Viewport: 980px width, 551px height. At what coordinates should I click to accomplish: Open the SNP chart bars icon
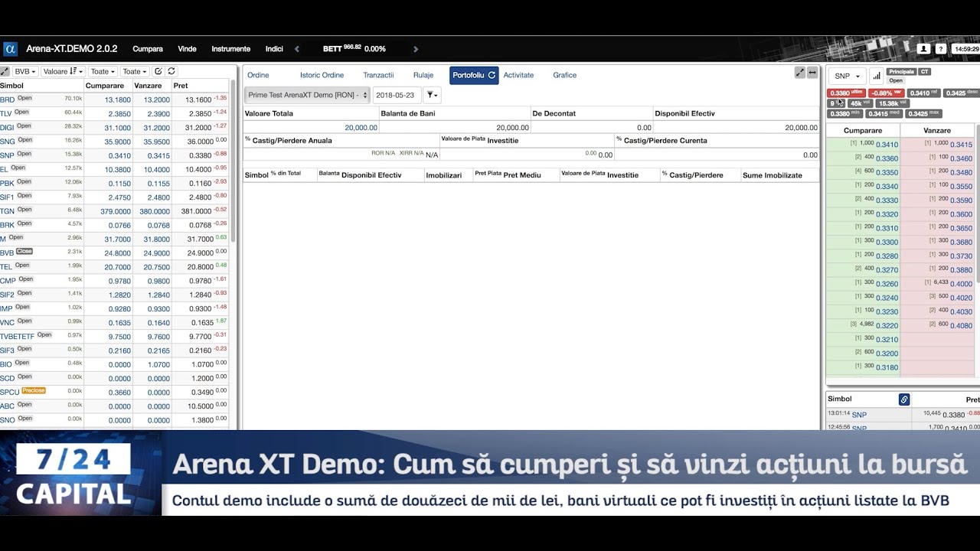point(876,76)
